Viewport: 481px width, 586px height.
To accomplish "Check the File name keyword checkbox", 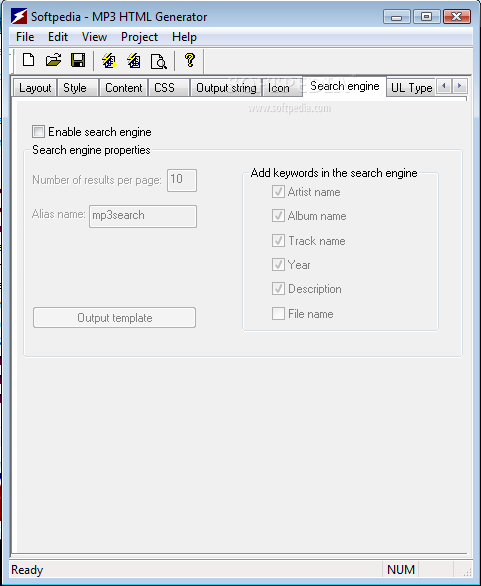I will [278, 314].
